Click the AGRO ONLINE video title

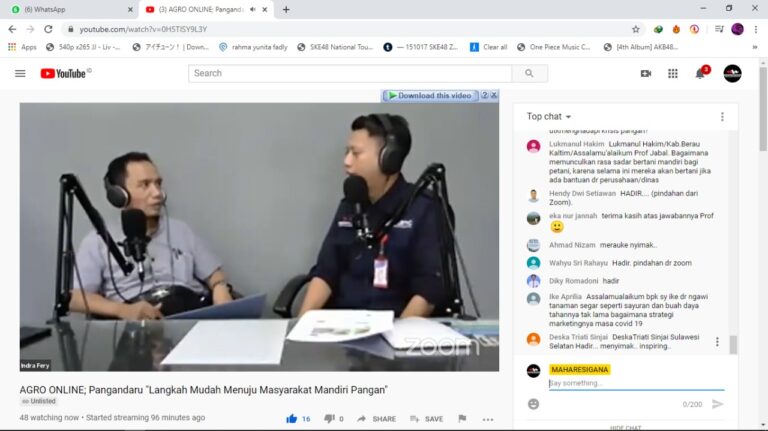203,390
